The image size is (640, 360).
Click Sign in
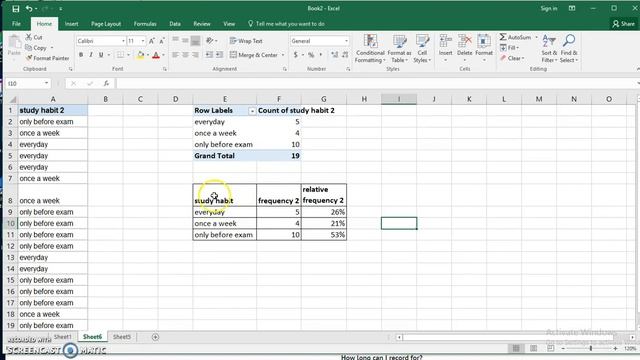[549, 9]
